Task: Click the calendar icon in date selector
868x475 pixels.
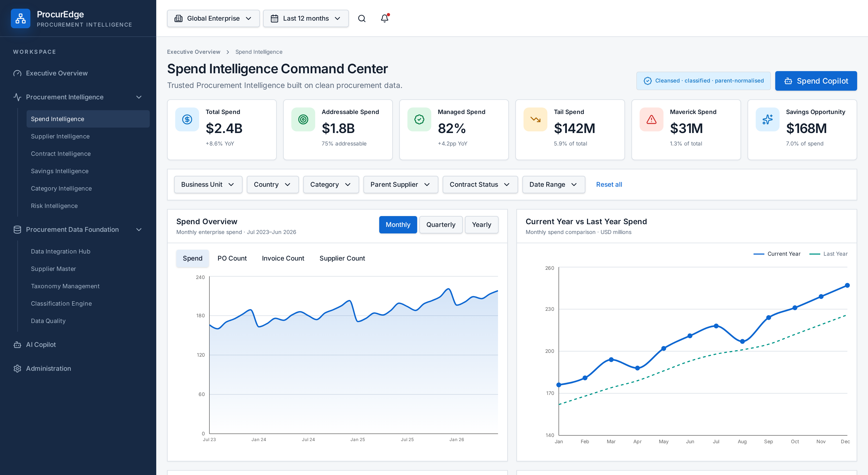Action: pos(274,18)
